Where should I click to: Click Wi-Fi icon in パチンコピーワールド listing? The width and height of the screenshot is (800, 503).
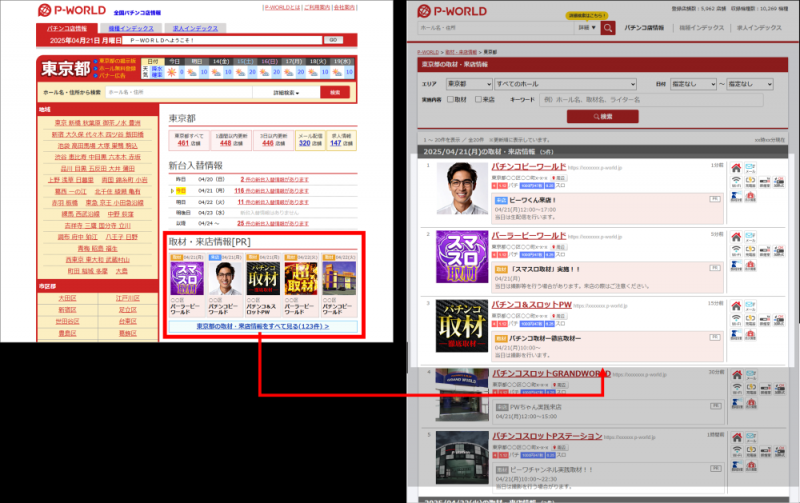[x=736, y=182]
